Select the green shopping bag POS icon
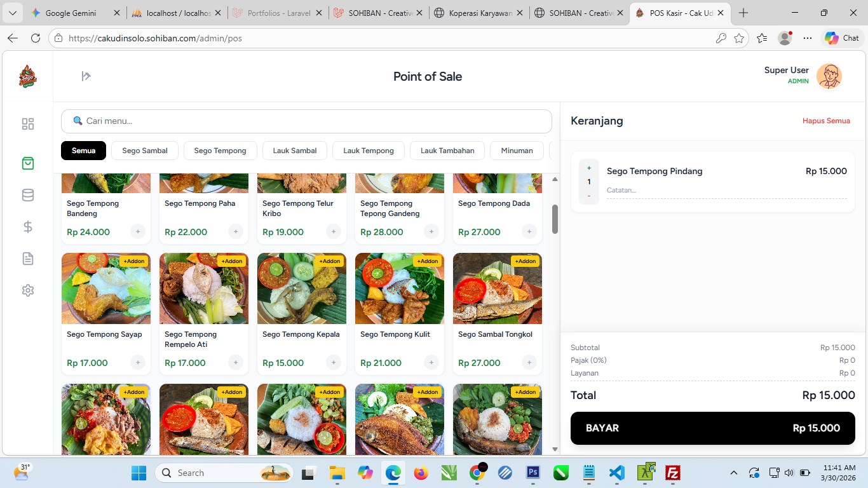This screenshot has width=868, height=488. pos(27,163)
